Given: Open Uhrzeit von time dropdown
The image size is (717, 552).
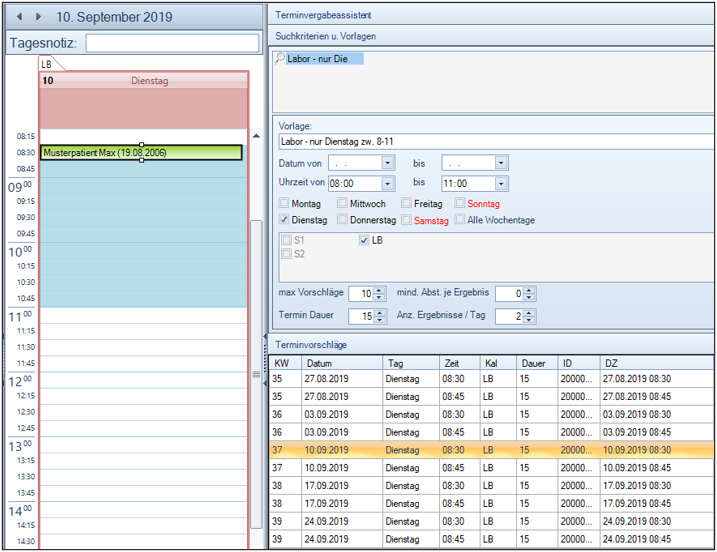Looking at the screenshot, I should (x=388, y=183).
